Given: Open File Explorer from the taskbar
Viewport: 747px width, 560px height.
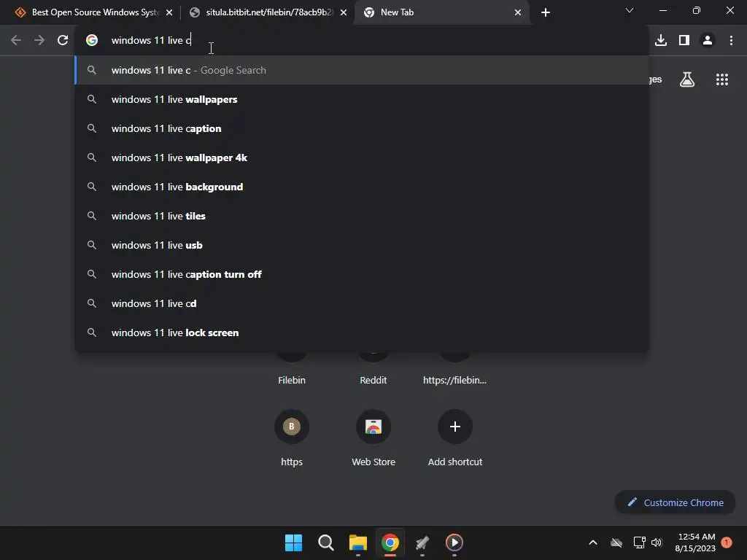Looking at the screenshot, I should [x=357, y=542].
